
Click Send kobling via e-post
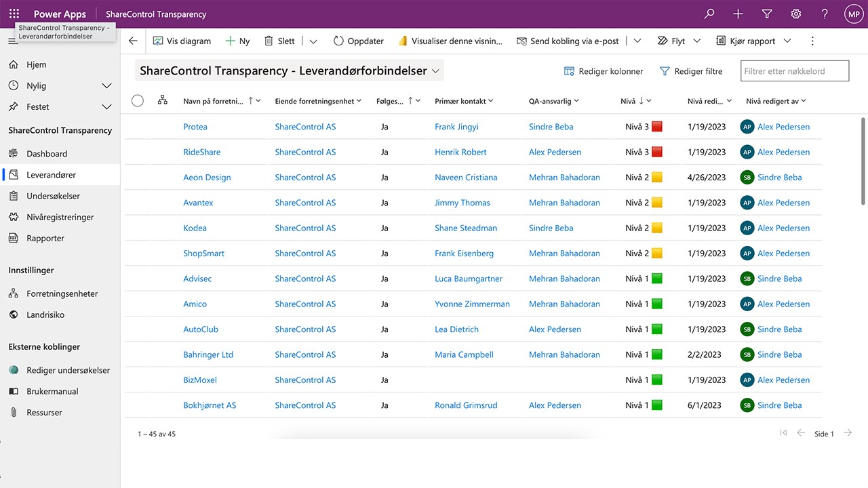pyautogui.click(x=568, y=41)
